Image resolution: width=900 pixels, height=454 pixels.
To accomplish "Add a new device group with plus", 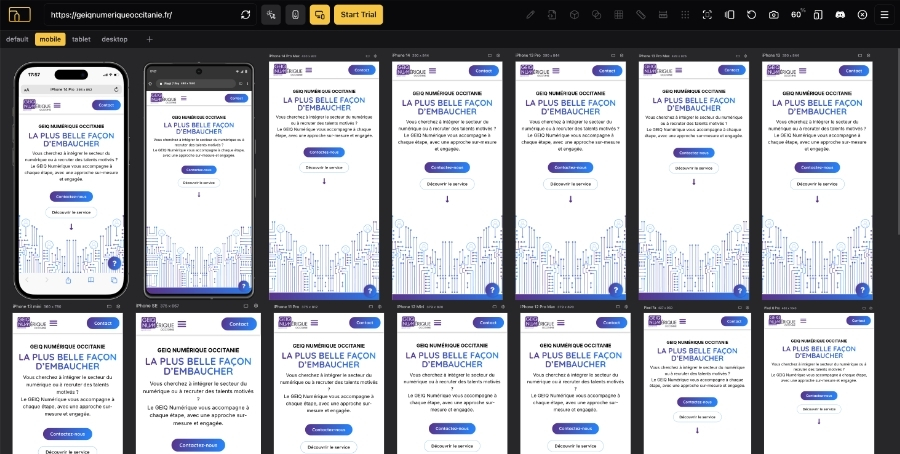I will click(149, 39).
